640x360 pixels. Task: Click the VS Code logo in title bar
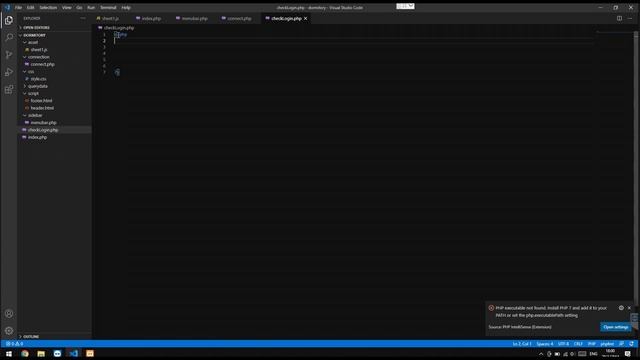coord(7,7)
